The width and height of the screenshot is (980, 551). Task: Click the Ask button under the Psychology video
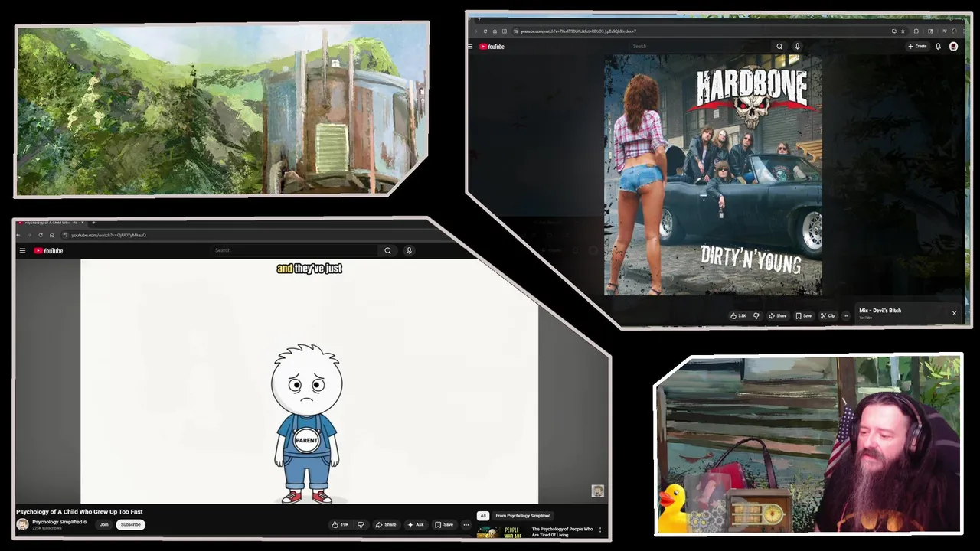(416, 524)
